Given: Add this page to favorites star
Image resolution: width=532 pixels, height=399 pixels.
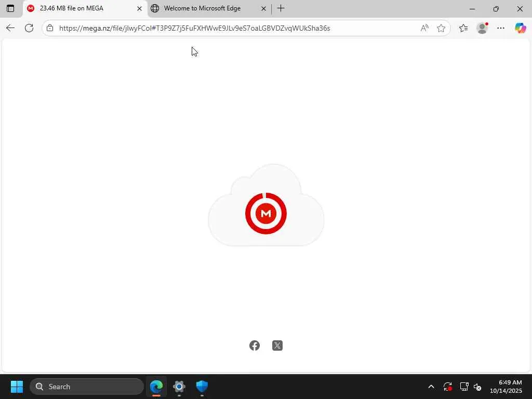Looking at the screenshot, I should [x=441, y=28].
